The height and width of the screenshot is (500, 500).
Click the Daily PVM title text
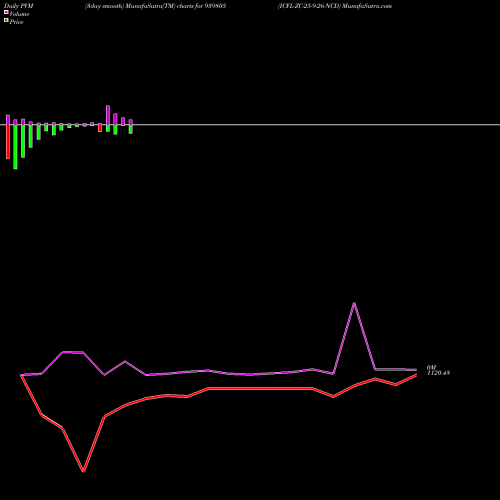point(19,6)
